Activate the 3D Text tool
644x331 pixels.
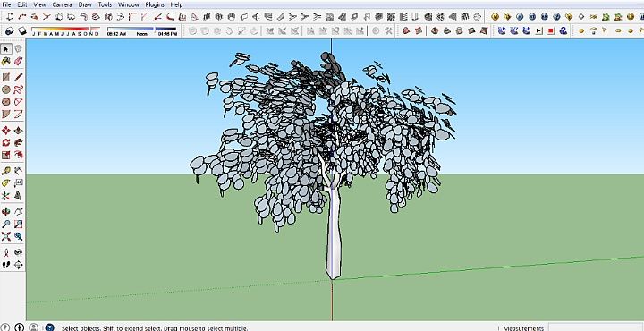click(x=18, y=196)
